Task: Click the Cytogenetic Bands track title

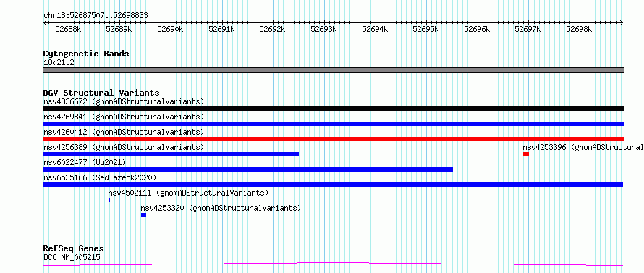Action: (x=86, y=54)
